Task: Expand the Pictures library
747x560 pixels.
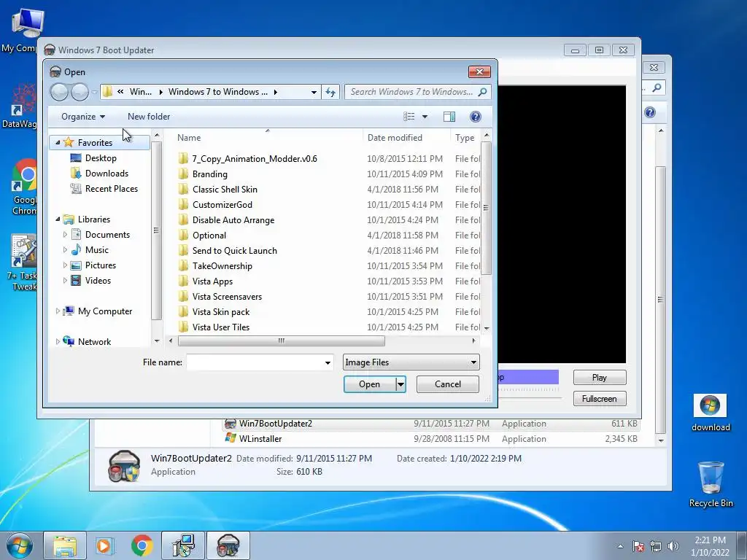Action: tap(65, 265)
